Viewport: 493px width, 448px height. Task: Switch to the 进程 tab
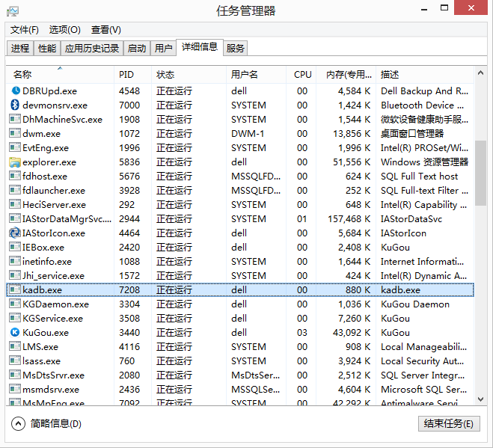tap(20, 48)
